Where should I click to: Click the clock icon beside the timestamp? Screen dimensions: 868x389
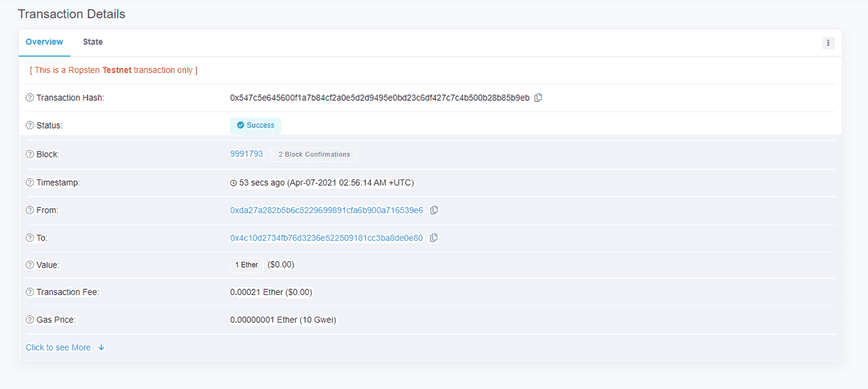tap(234, 183)
